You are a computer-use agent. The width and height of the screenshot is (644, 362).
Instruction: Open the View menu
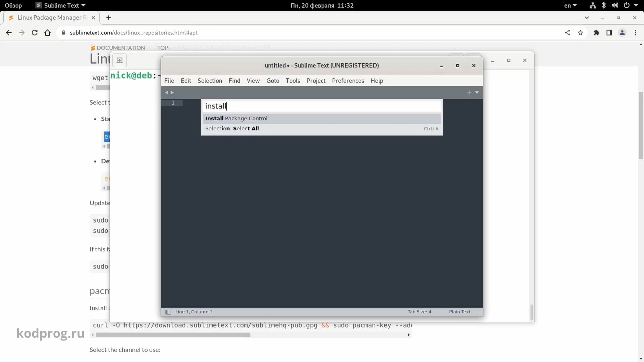tap(253, 81)
